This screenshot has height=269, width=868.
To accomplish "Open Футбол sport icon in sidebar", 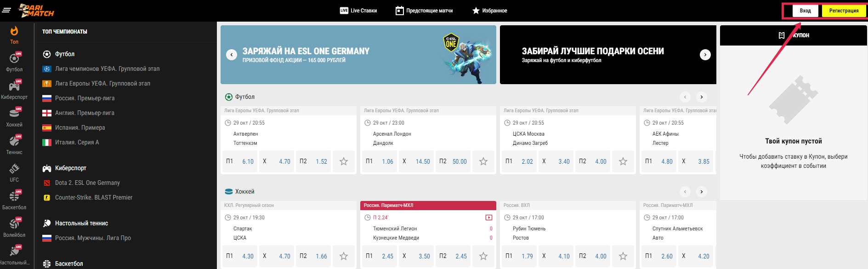I will click(x=14, y=58).
